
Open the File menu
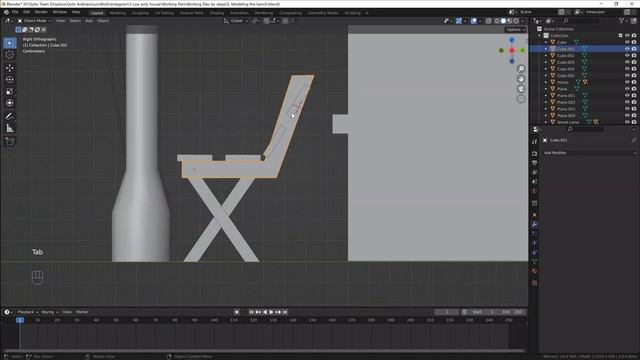15,12
